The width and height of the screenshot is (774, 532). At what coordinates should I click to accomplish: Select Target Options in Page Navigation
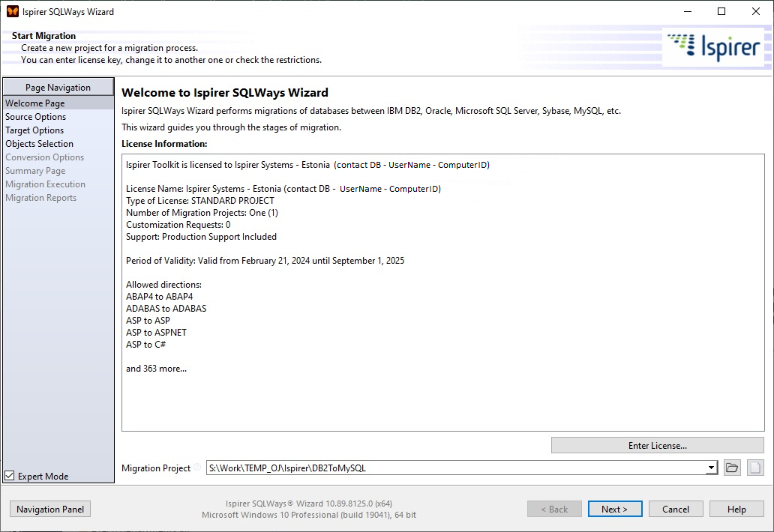tap(34, 130)
